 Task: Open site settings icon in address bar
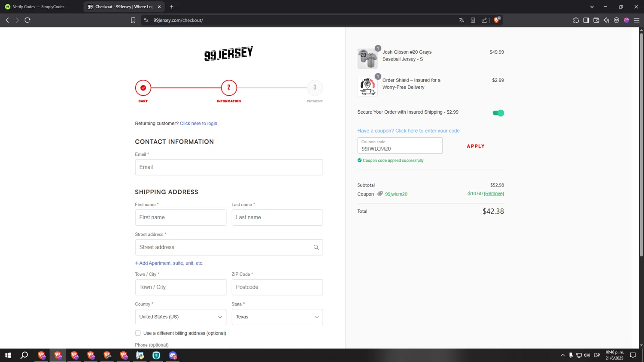click(146, 20)
